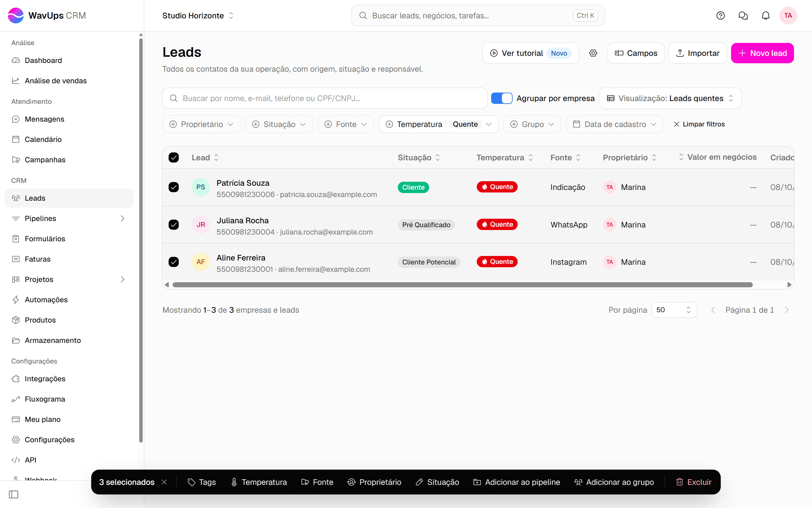Click Juliana Rocha's JR avatar
The height and width of the screenshot is (508, 812).
[201, 225]
